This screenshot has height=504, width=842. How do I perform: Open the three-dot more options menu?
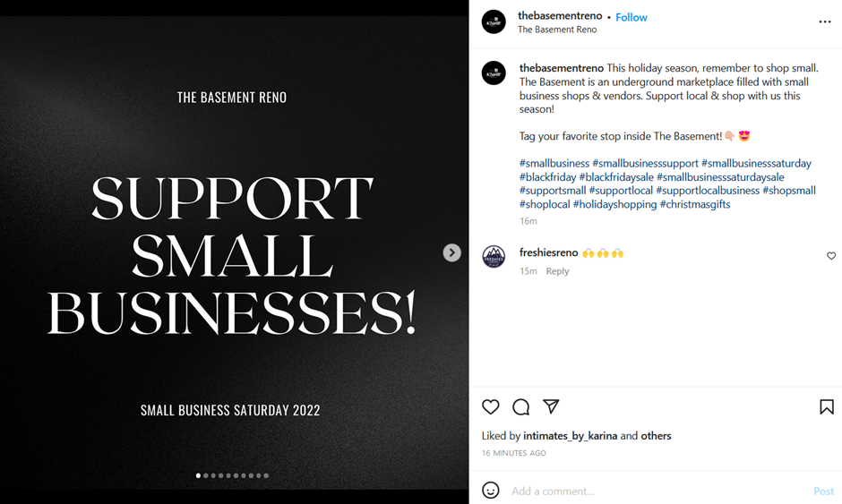point(825,21)
